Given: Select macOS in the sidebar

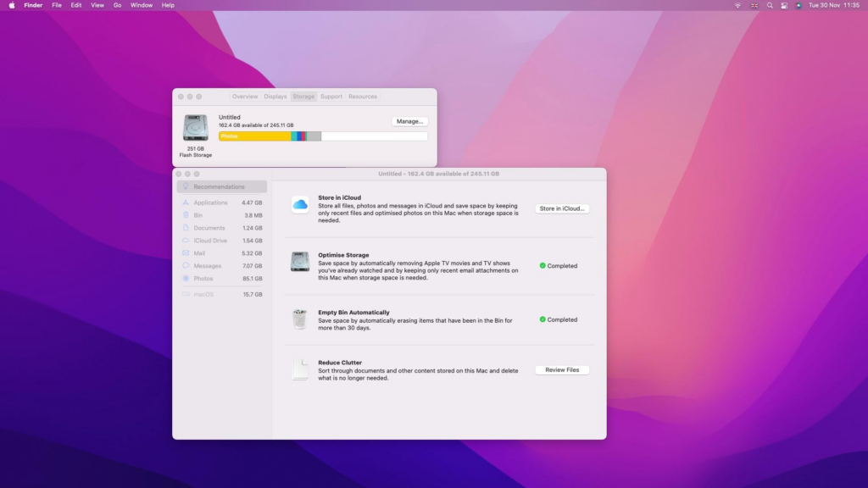Looking at the screenshot, I should tap(221, 294).
